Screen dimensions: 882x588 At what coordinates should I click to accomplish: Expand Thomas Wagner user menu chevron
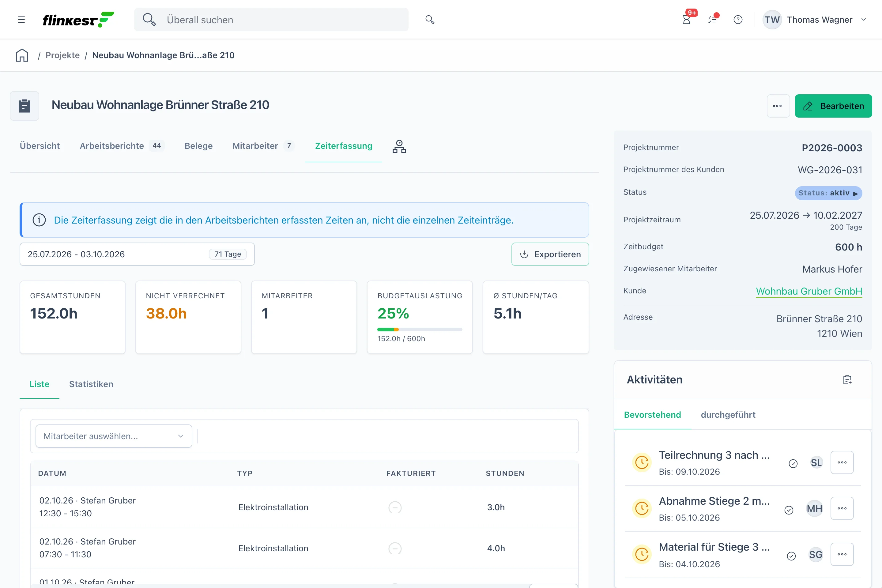point(864,20)
